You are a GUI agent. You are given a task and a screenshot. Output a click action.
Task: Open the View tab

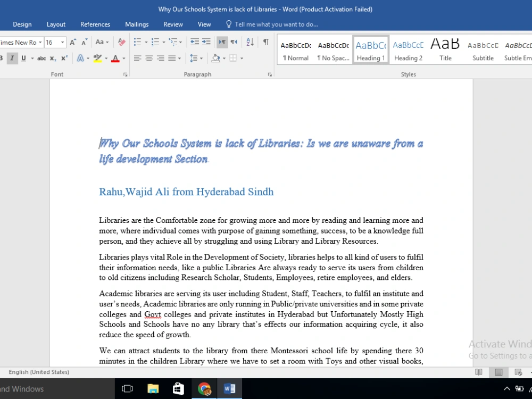[x=204, y=24]
